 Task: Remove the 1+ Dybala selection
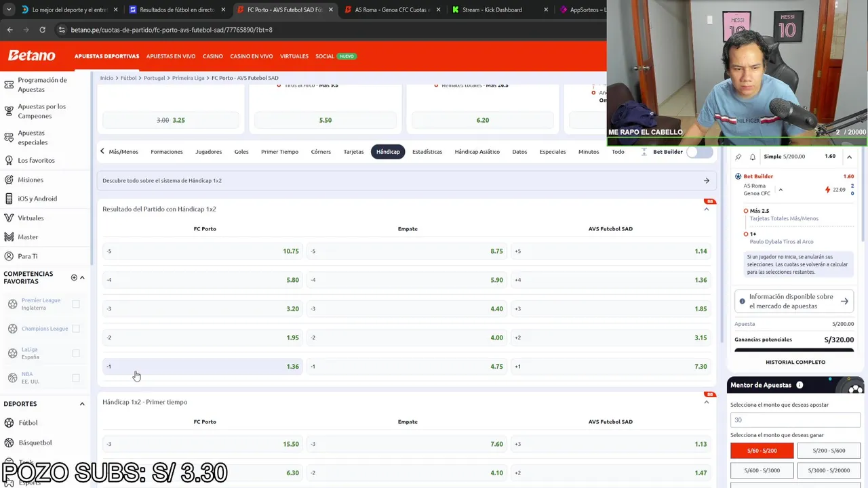click(x=746, y=234)
